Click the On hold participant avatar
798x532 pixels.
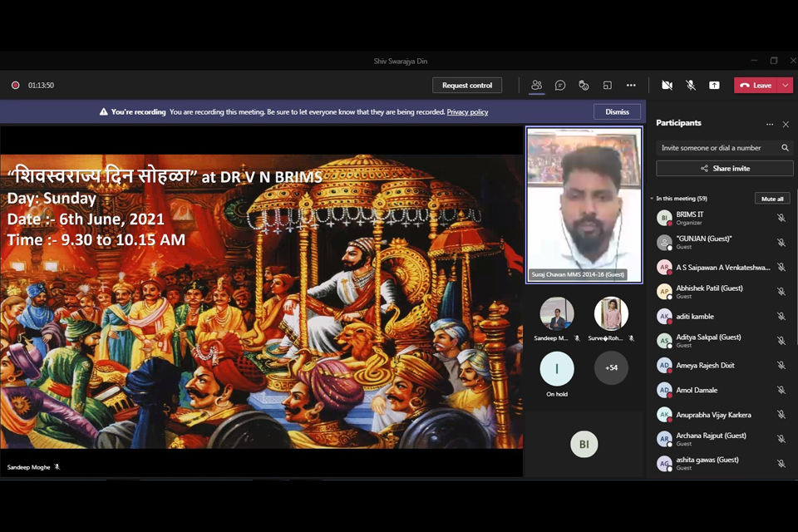pyautogui.click(x=557, y=368)
